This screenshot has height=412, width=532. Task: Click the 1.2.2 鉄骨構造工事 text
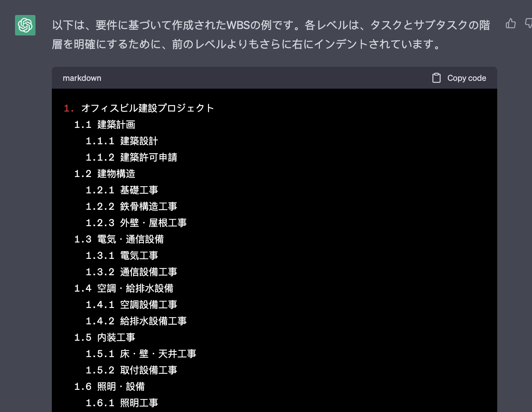click(x=131, y=206)
